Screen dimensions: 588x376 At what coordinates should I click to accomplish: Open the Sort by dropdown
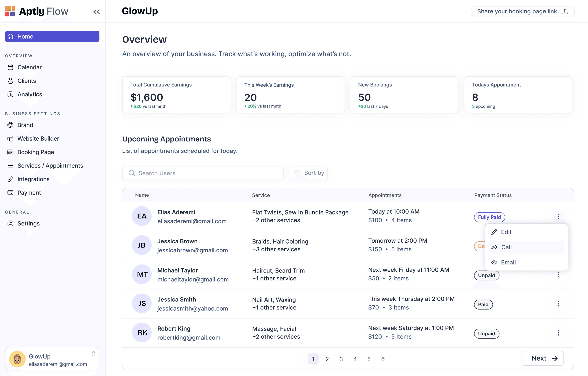308,173
